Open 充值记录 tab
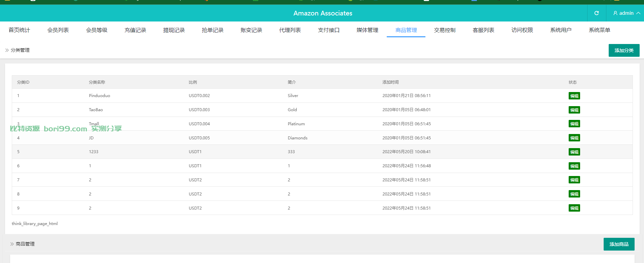This screenshot has height=263, width=644. point(135,30)
